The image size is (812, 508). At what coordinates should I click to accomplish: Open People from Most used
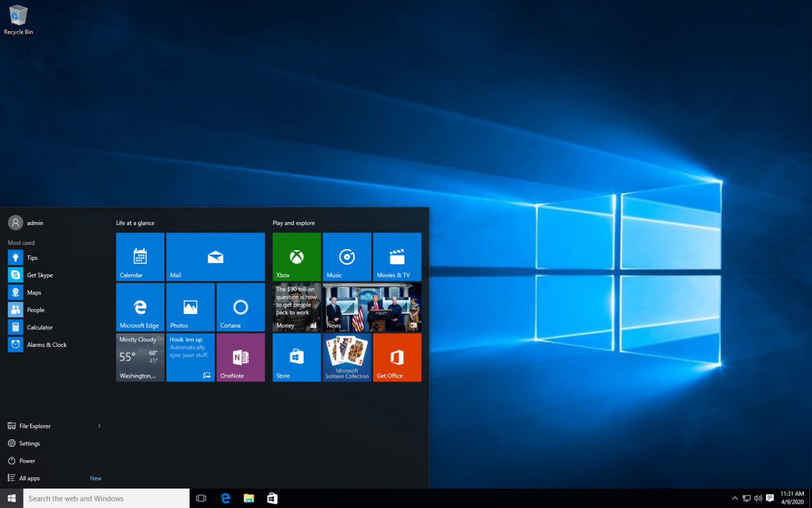(55, 310)
